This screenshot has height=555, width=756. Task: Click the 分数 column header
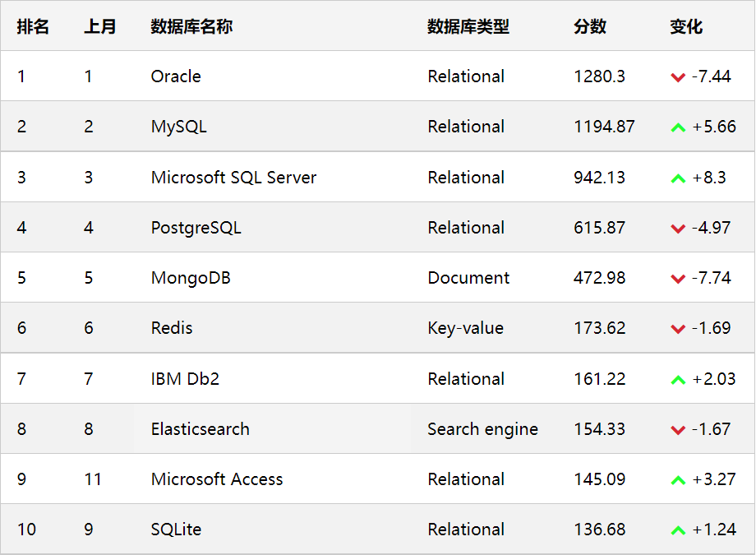590,26
